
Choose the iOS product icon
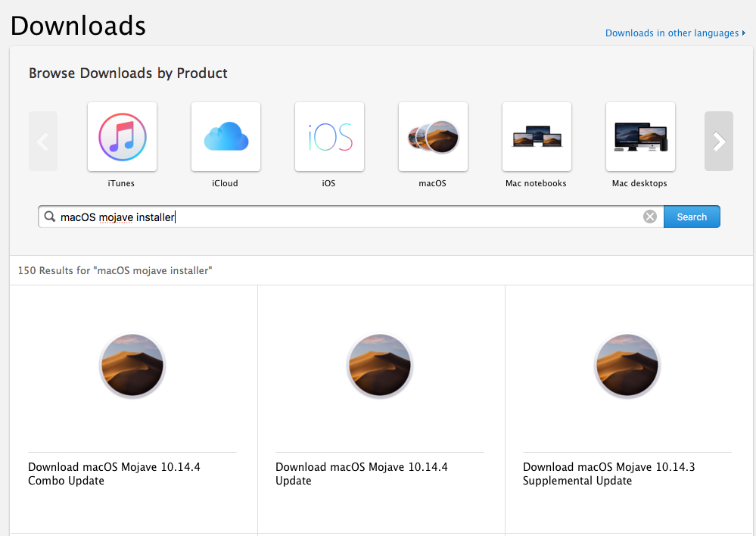click(x=329, y=137)
